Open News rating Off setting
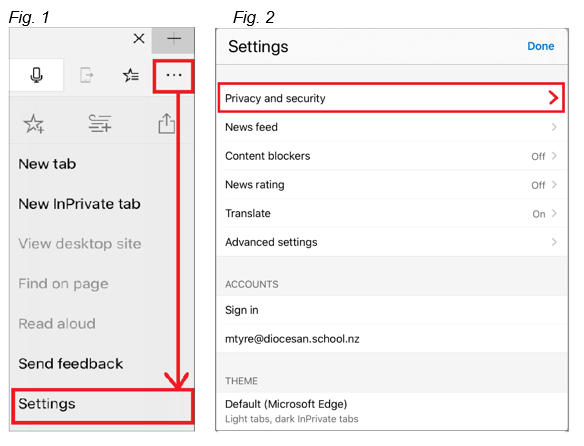The width and height of the screenshot is (584, 446). 392,184
